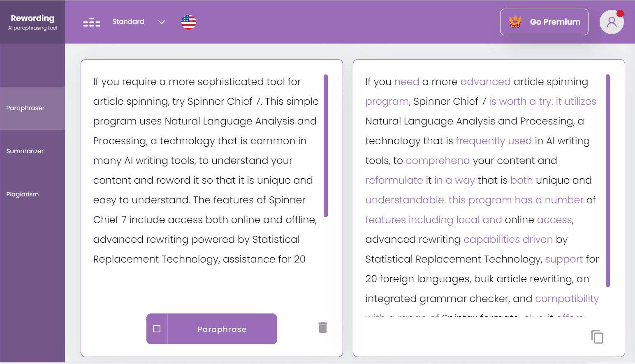Click the Go Premium button

click(x=544, y=22)
